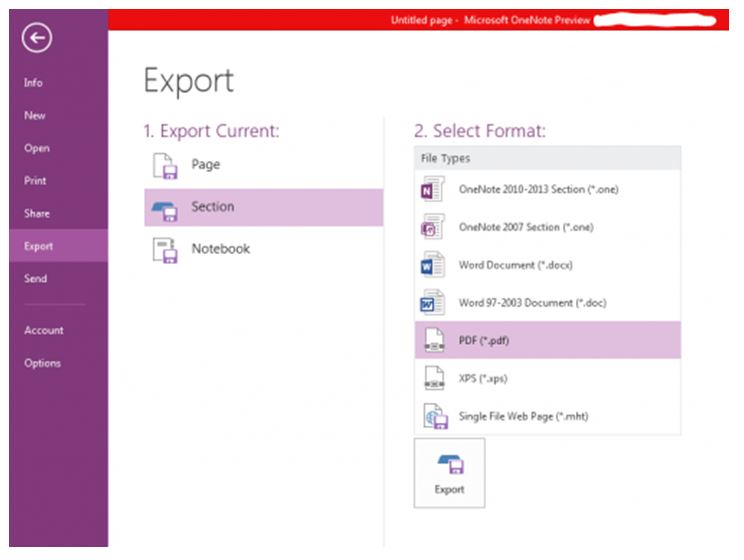
Task: Click the File Types list header
Action: (548, 158)
